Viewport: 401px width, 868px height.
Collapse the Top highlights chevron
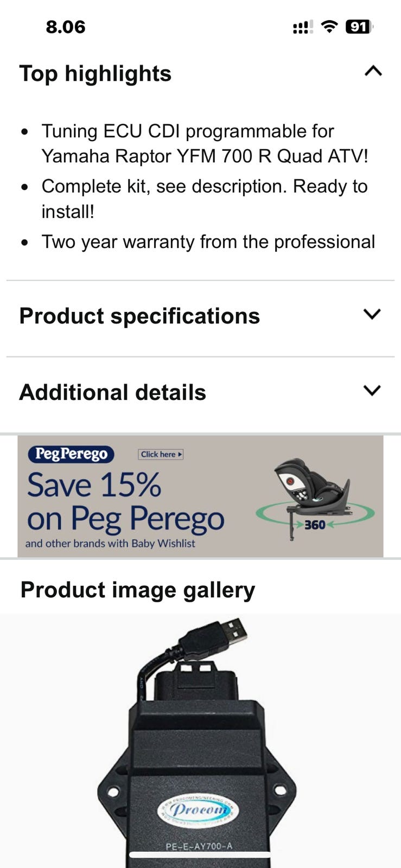373,71
